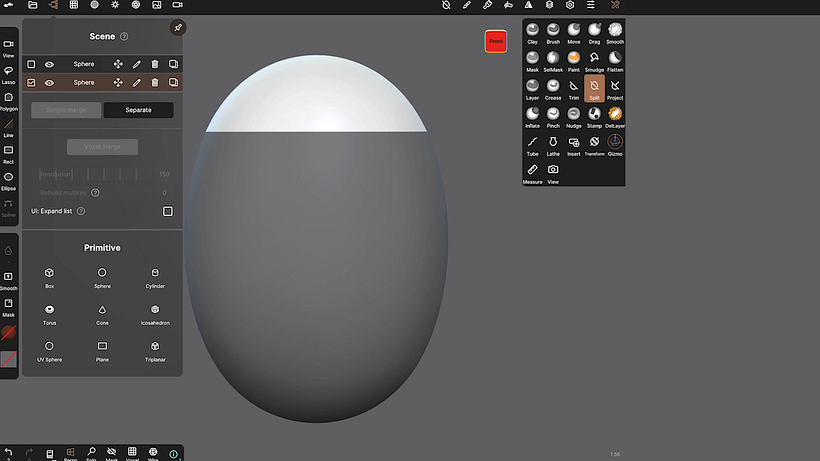Image resolution: width=820 pixels, height=461 pixels.
Task: Activate the Gizmo tool
Action: 615,146
